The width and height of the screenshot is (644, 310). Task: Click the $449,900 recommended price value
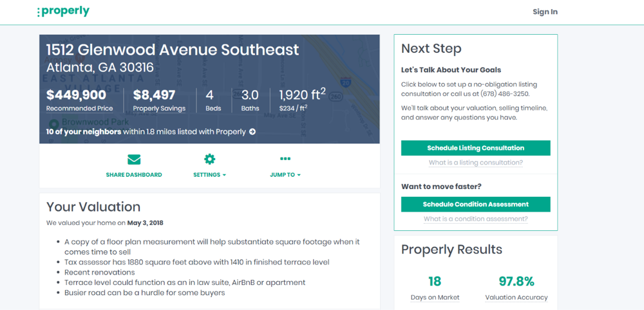pyautogui.click(x=76, y=95)
